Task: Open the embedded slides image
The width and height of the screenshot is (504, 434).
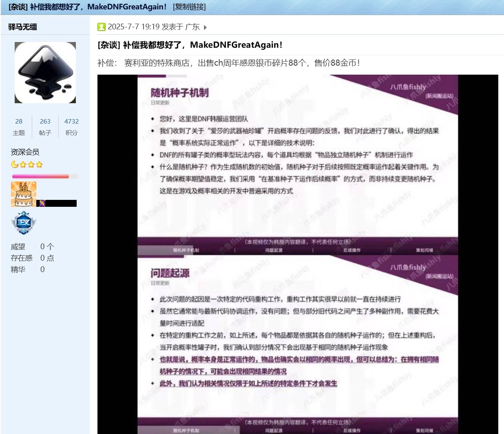Action: (x=298, y=254)
